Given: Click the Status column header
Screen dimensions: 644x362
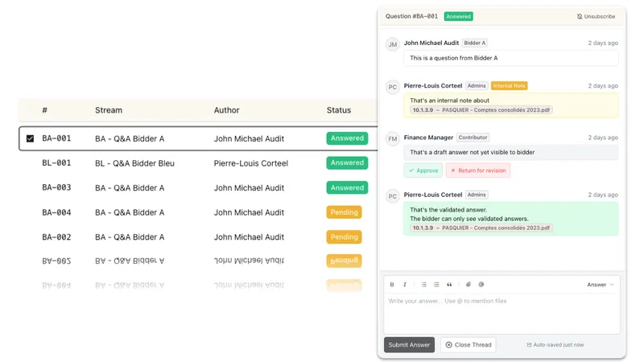Looking at the screenshot, I should [338, 110].
